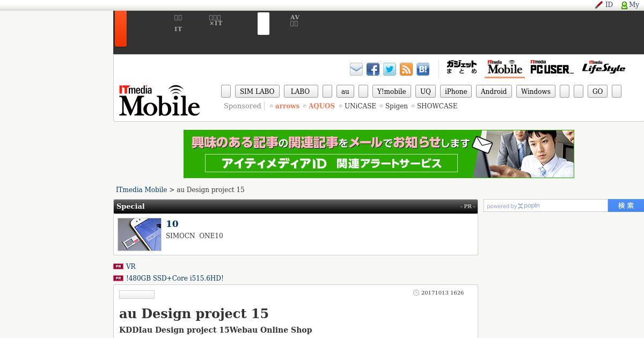Click the clock icon by article date
This screenshot has height=338, width=644.
click(x=416, y=293)
